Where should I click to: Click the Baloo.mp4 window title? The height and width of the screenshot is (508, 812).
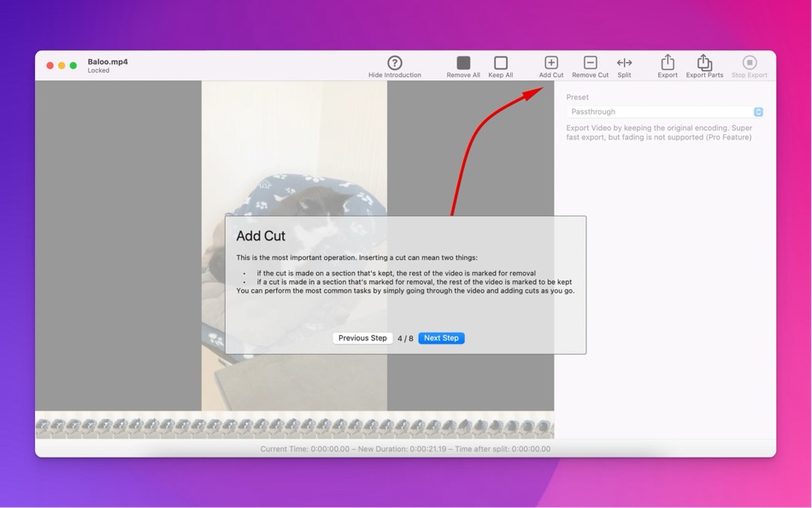(108, 62)
